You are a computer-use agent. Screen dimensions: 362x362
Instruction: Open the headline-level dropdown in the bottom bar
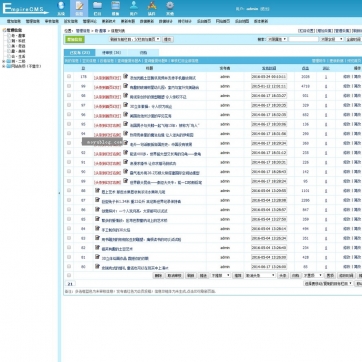tap(260, 276)
